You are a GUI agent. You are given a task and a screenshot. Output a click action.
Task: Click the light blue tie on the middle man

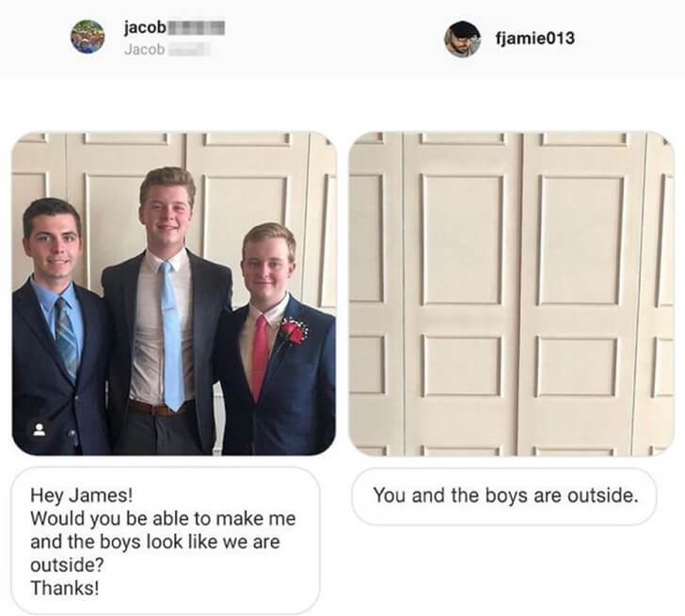(172, 336)
